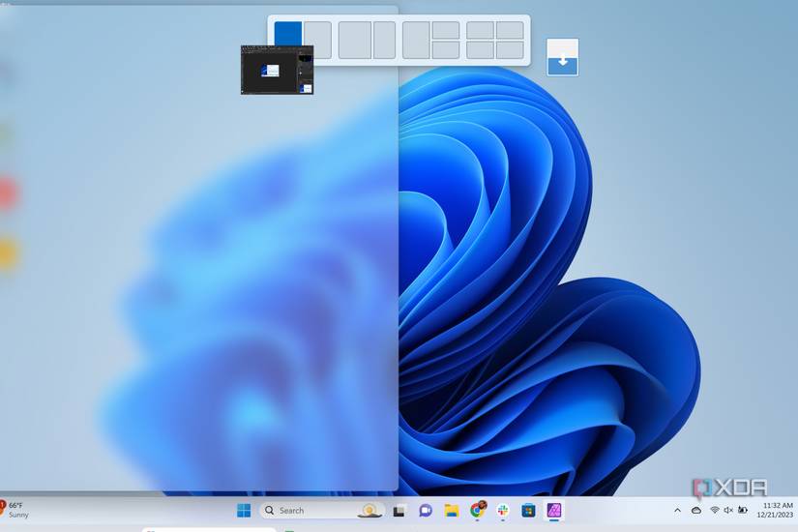Image resolution: width=798 pixels, height=532 pixels.
Task: Pick top-right quadrant of four-grid layout
Action: pyautogui.click(x=510, y=30)
